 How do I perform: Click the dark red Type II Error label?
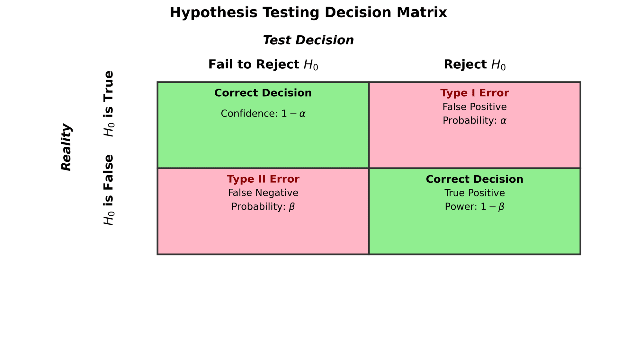coord(263,179)
